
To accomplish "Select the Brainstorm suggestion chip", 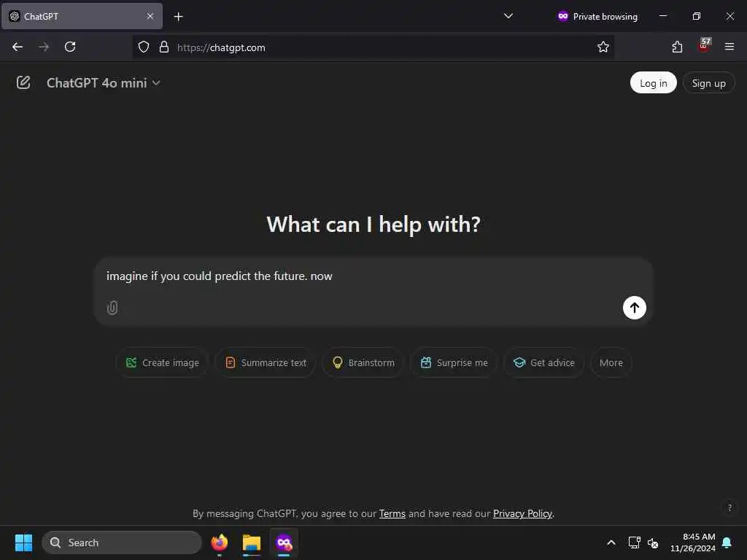I will (363, 363).
